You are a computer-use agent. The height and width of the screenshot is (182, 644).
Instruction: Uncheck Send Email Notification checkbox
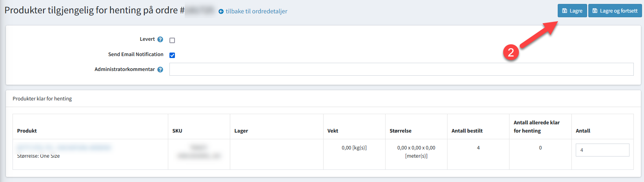tap(172, 55)
